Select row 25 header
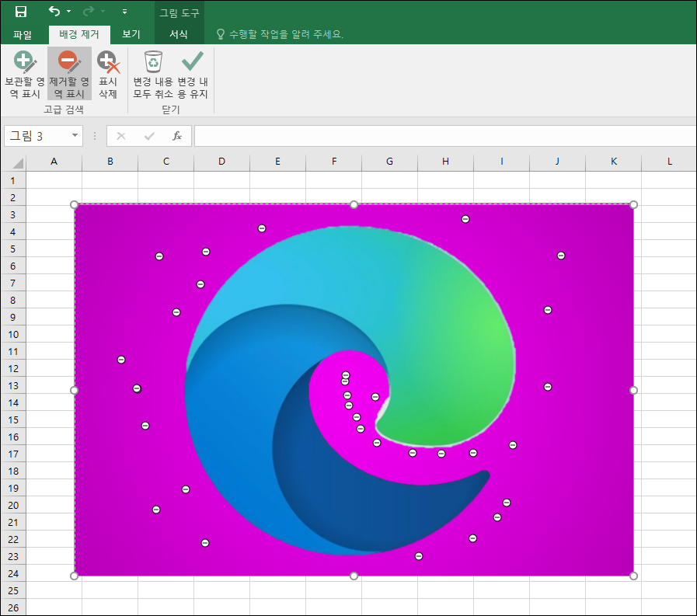Screen dimensions: 697x616 coord(13,590)
